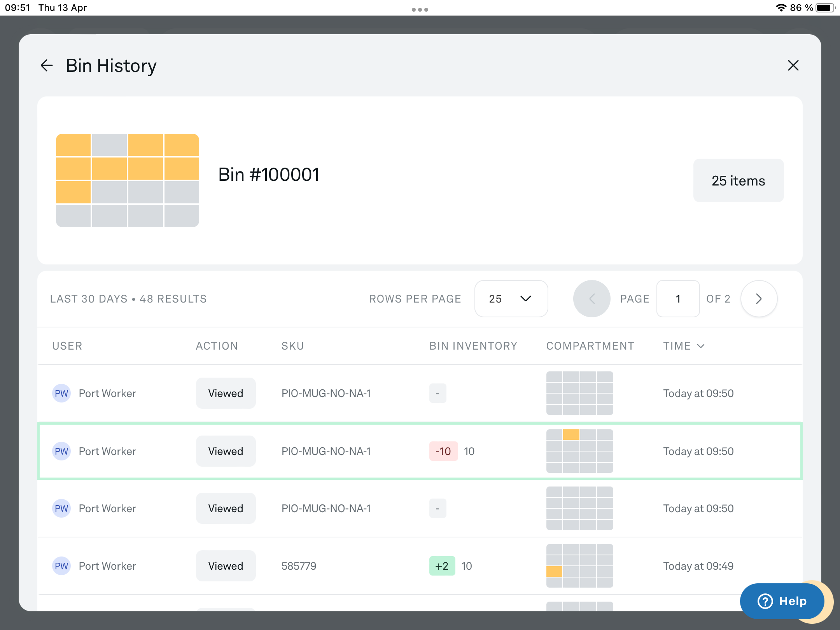Image resolution: width=840 pixels, height=630 pixels.
Task: Click the SKU column header
Action: [x=292, y=346]
